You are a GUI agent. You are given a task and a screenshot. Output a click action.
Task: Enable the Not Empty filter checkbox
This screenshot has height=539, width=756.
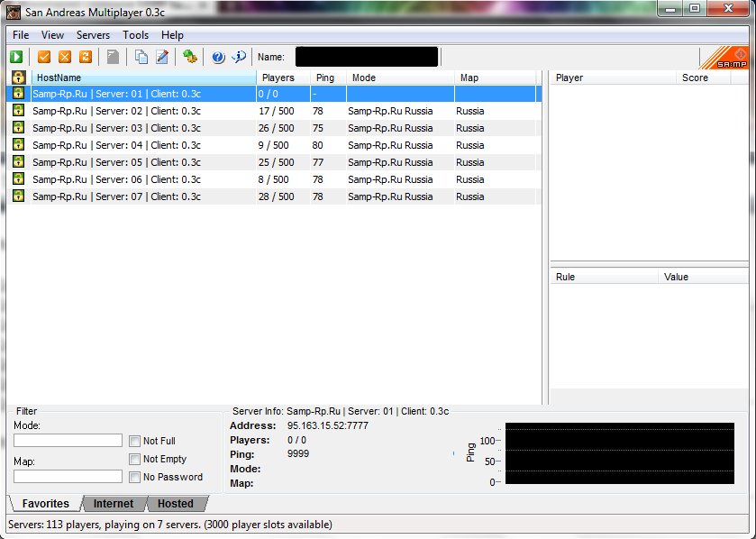[x=134, y=459]
